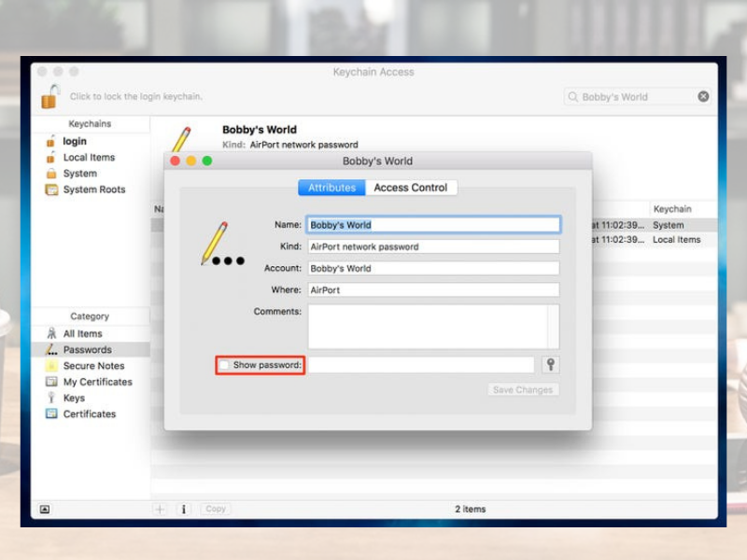747x560 pixels.
Task: Click inside the Comments text area
Action: tap(428, 327)
